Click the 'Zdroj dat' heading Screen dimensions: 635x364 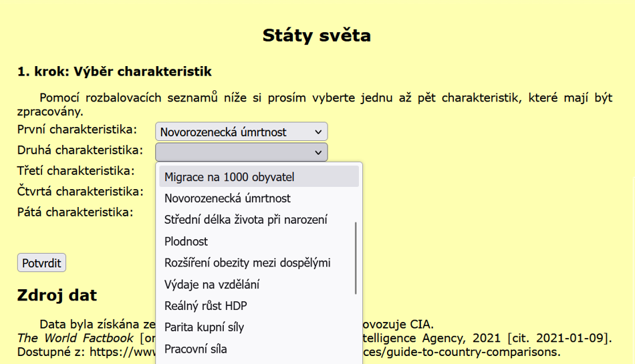pyautogui.click(x=57, y=295)
